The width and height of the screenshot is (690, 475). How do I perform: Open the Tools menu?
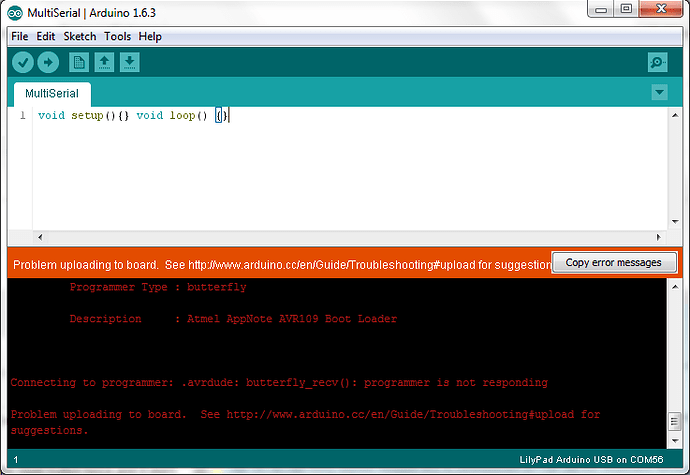pos(117,37)
